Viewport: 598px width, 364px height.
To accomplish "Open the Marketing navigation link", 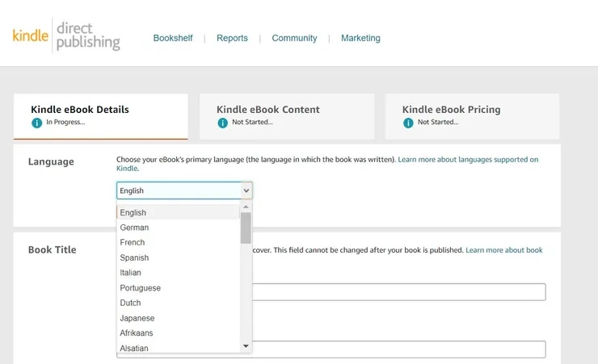I will 360,38.
